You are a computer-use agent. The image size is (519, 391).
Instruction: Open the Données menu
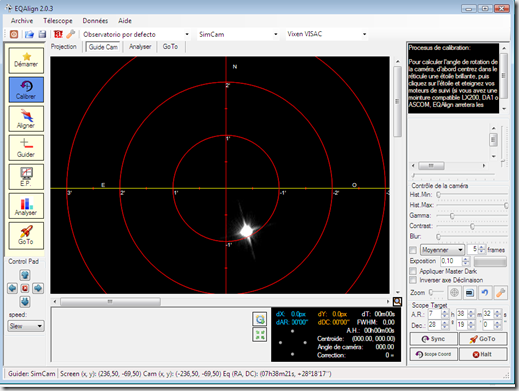[95, 21]
